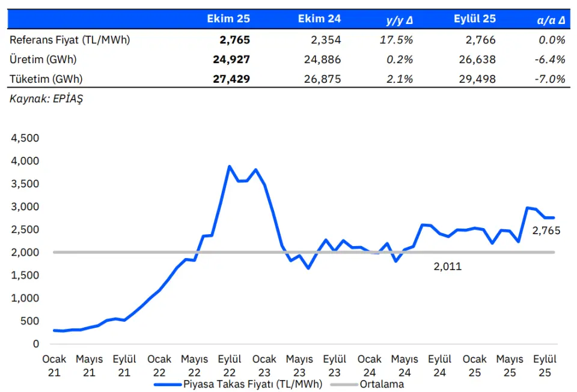Select the a/a Δ column header
This screenshot has height=392, width=577.
tap(551, 20)
